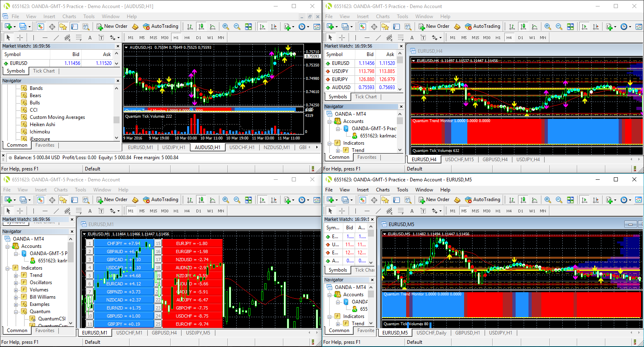This screenshot has width=644, height=347.
Task: Open MetaEditor icon in the AUDUSD,H1 window
Action: 135,27
